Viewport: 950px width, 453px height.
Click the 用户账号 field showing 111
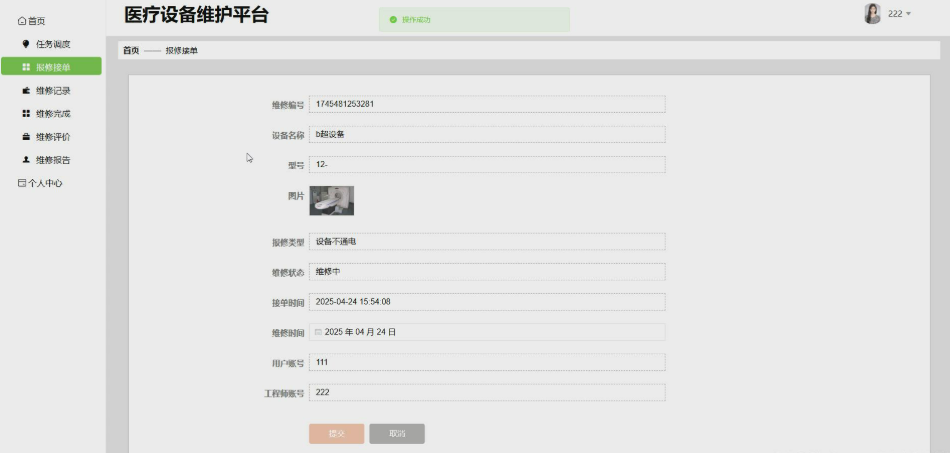(x=487, y=362)
